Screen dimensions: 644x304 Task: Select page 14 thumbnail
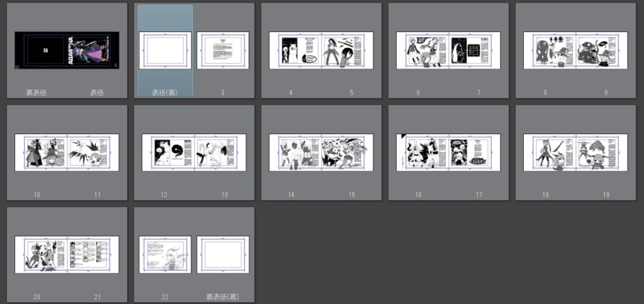coord(296,152)
